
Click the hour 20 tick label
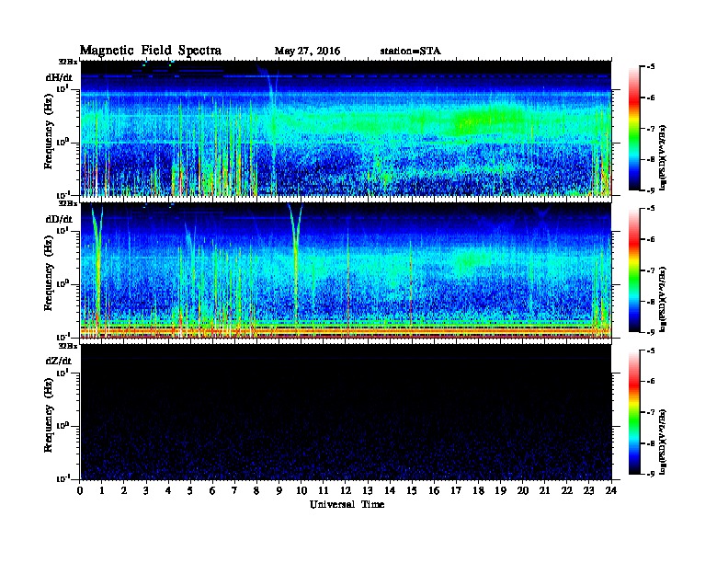tap(522, 490)
